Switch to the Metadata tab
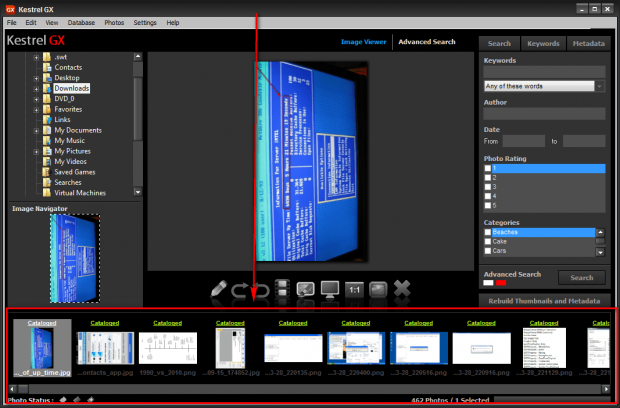620x408 pixels. pos(587,44)
